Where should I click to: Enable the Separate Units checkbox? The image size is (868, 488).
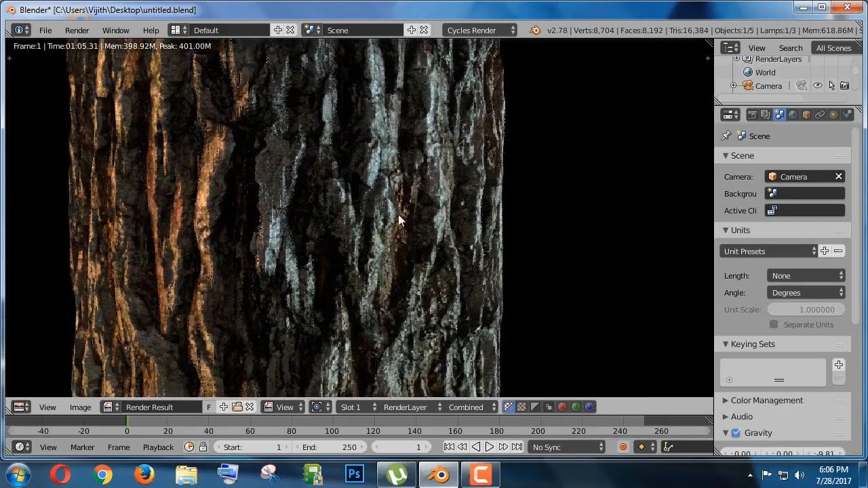(774, 324)
